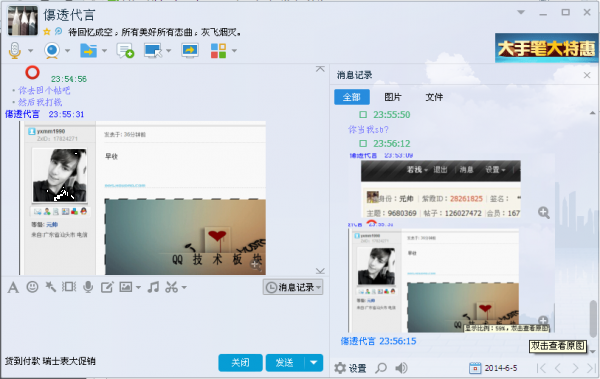Search message history with magnifier icon
The width and height of the screenshot is (600, 379).
[x=381, y=368]
